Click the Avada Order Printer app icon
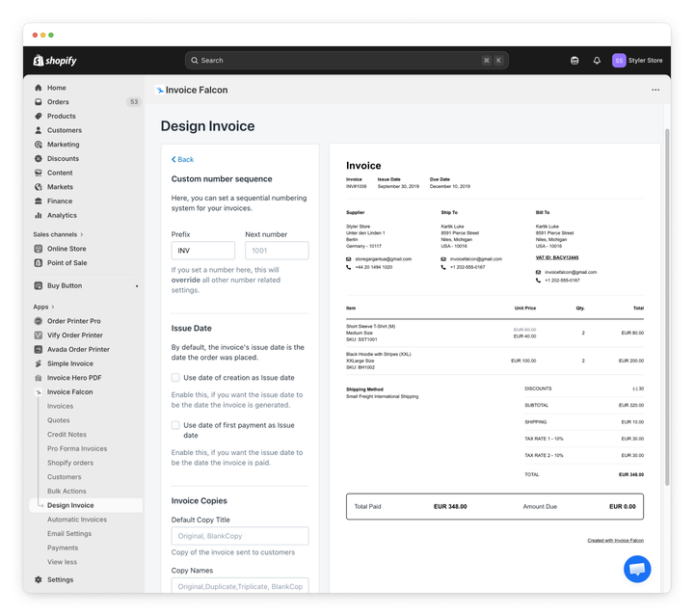Viewport: 694px width, 616px height. [x=38, y=350]
